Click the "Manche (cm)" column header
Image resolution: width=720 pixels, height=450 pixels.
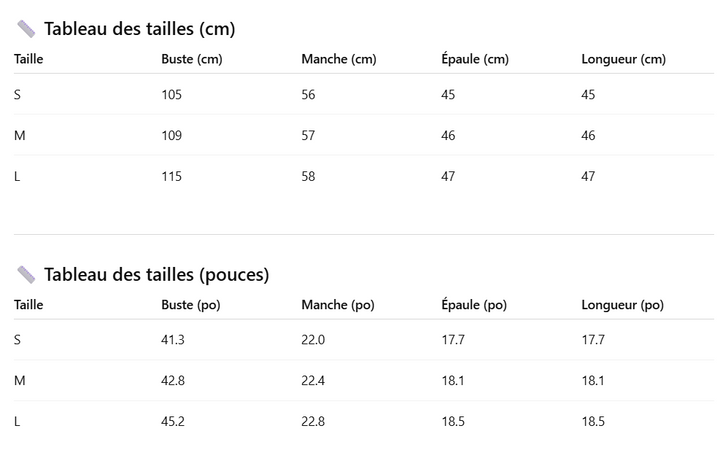tap(338, 59)
